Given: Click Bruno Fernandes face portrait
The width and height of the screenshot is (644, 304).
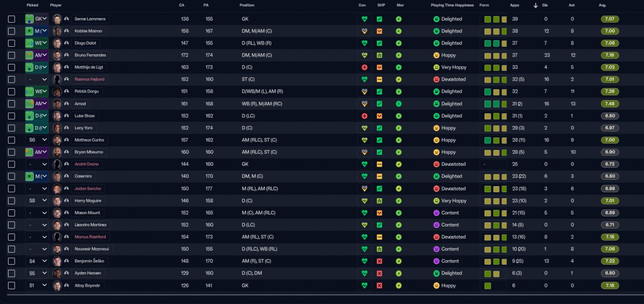Looking at the screenshot, I should click(57, 55).
